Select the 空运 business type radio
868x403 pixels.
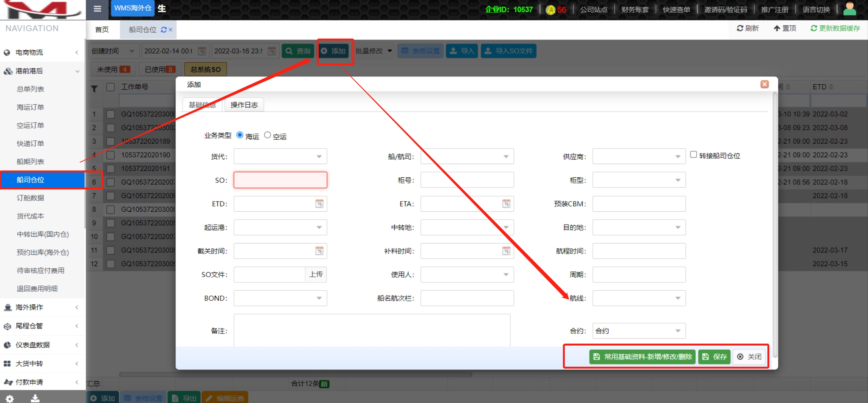tap(268, 135)
